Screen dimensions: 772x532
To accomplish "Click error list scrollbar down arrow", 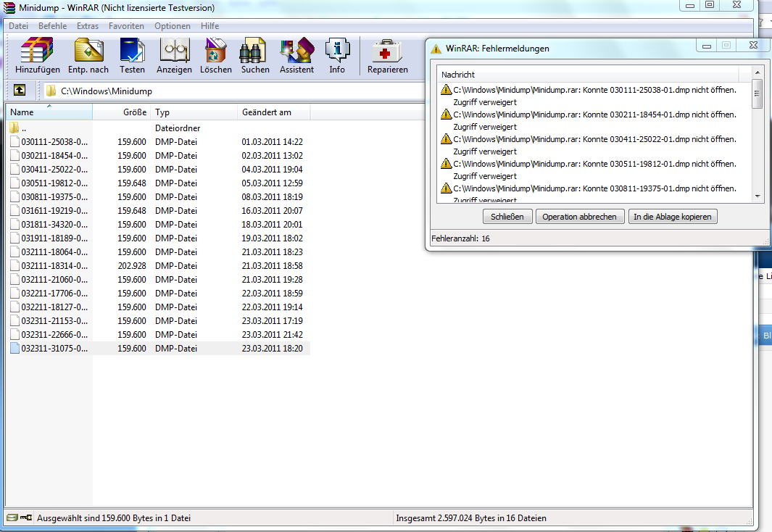I will click(758, 196).
